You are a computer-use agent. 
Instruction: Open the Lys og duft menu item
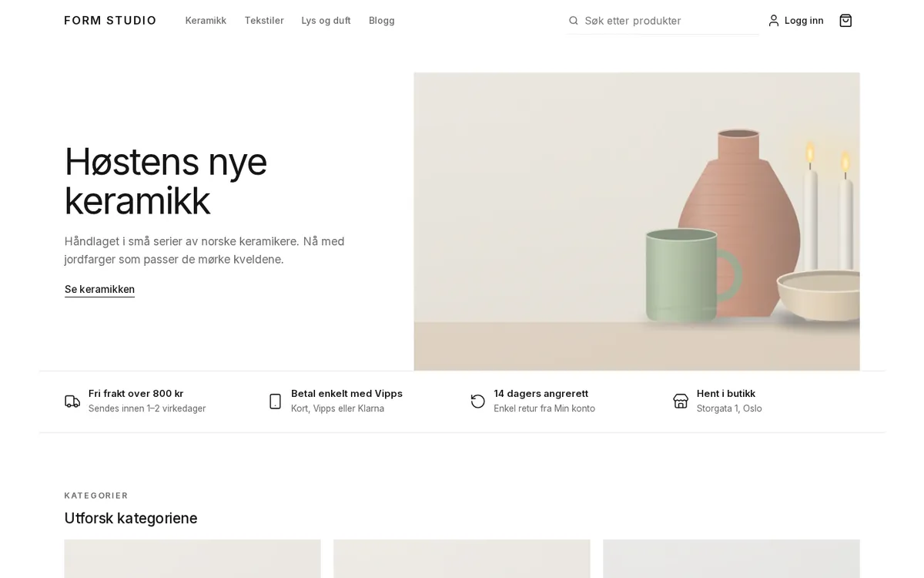(326, 21)
